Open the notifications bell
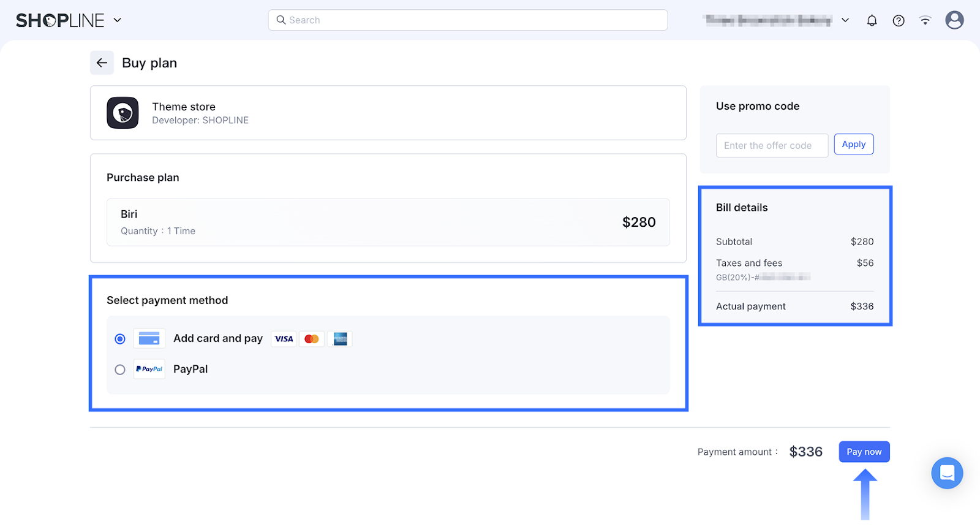Viewport: 980px width, 532px height. coord(872,20)
